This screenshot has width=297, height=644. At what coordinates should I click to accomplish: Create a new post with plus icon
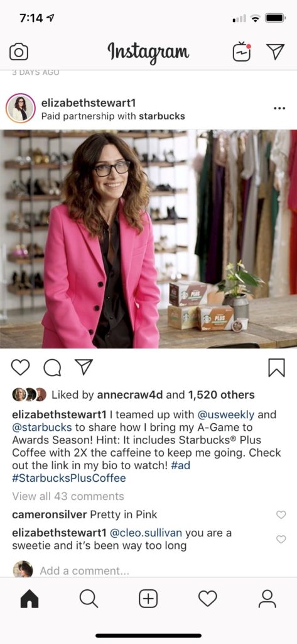pos(148,599)
